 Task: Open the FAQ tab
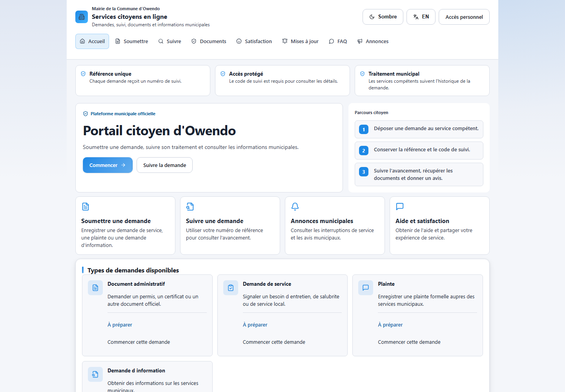(x=338, y=41)
